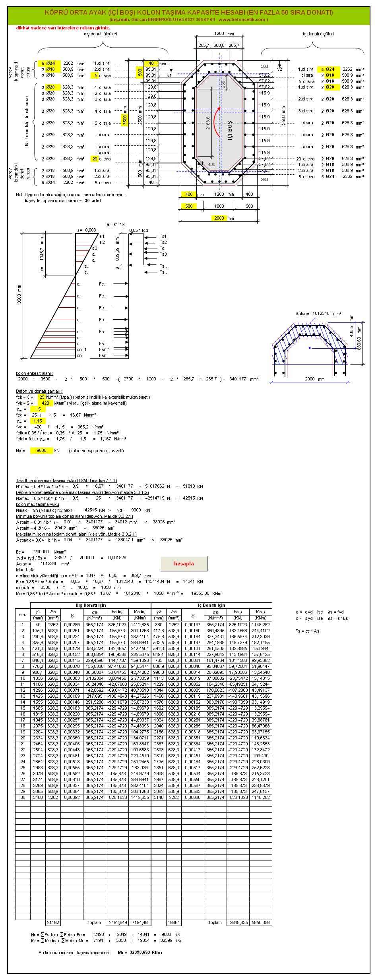This screenshot has width=378, height=980.
Task: Click 'Maksimum boyuna toplam donatı alanı' heading
Action: pyautogui.click(x=76, y=534)
